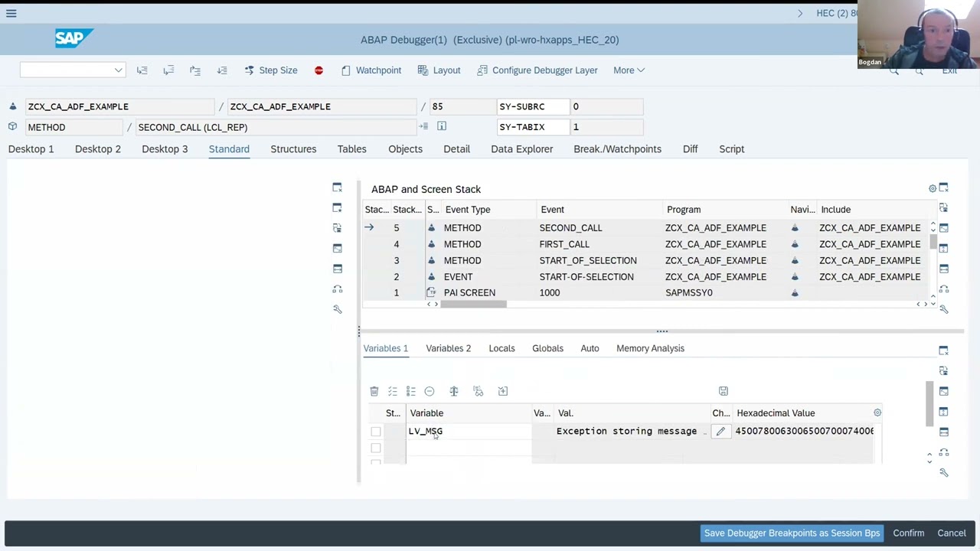Click the save icon above variables table
Viewport: 980px width, 551px height.
724,392
